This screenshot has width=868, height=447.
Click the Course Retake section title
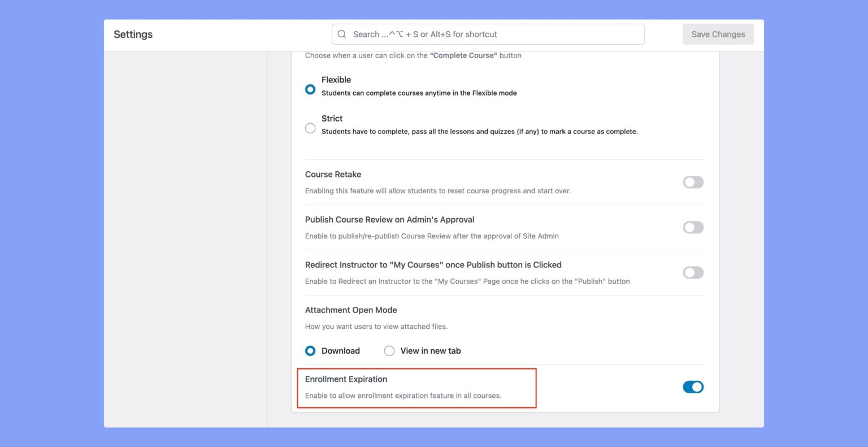tap(333, 174)
